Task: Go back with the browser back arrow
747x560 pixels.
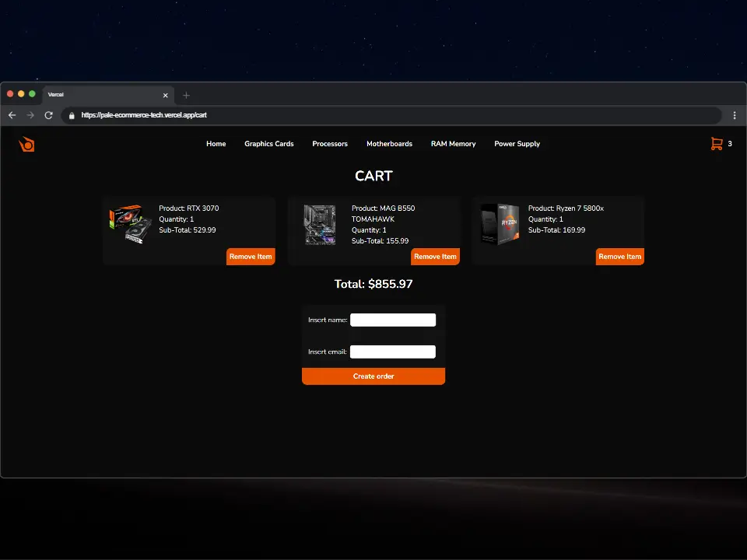Action: (12, 115)
